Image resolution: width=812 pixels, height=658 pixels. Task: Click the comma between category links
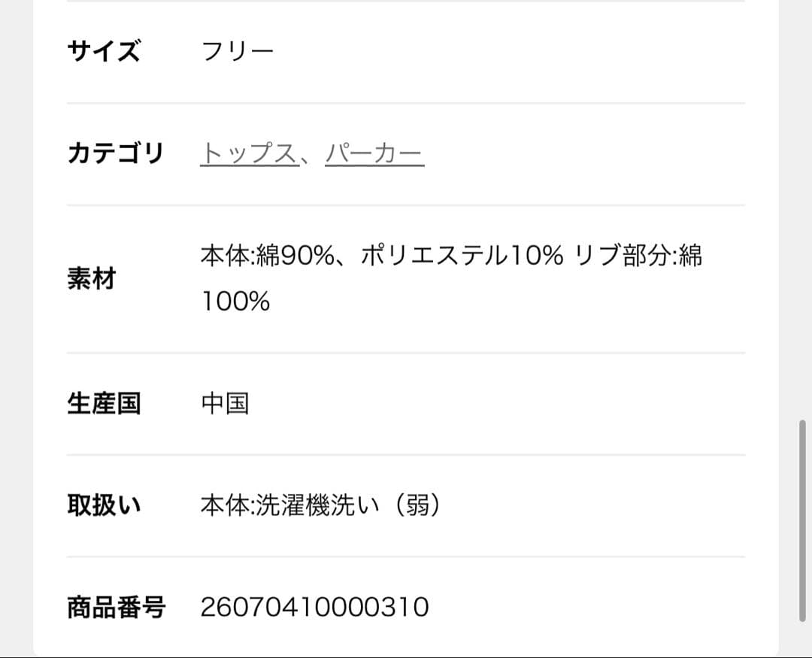click(x=311, y=158)
